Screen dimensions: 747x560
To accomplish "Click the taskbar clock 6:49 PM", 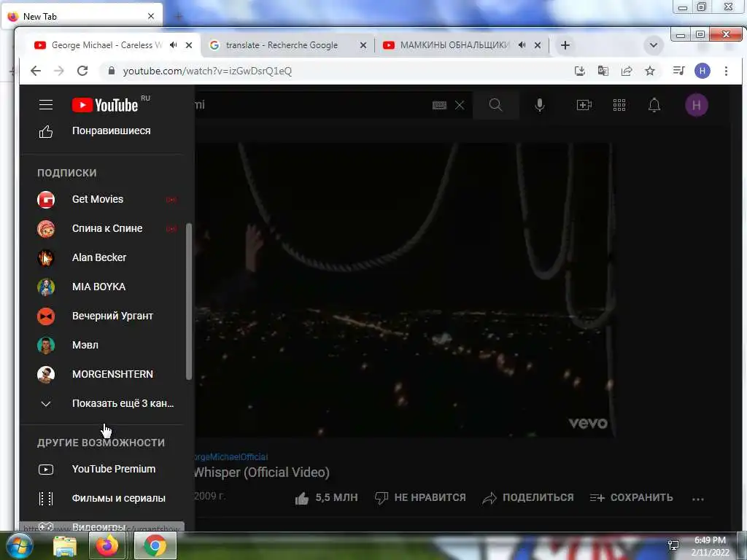I will click(x=710, y=540).
